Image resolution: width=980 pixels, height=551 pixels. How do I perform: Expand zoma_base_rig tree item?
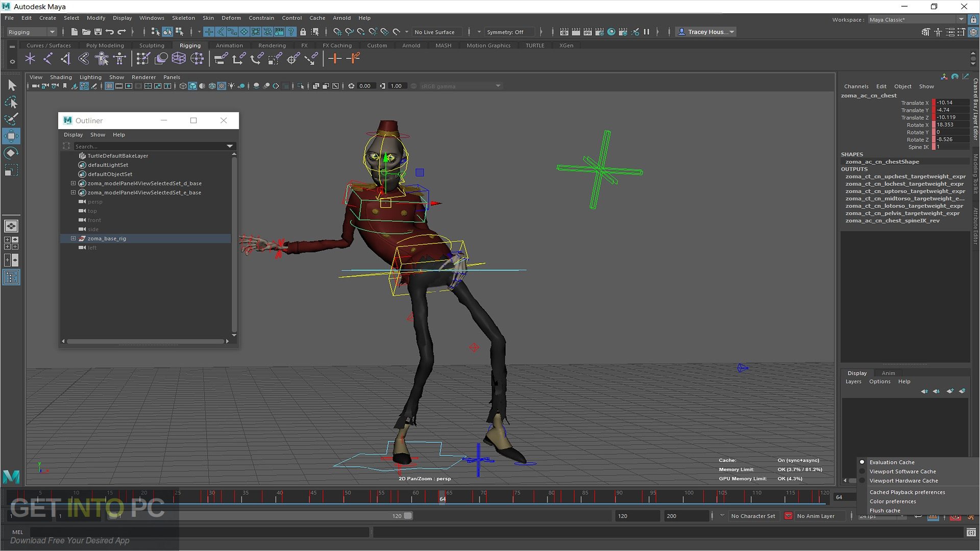tap(72, 238)
